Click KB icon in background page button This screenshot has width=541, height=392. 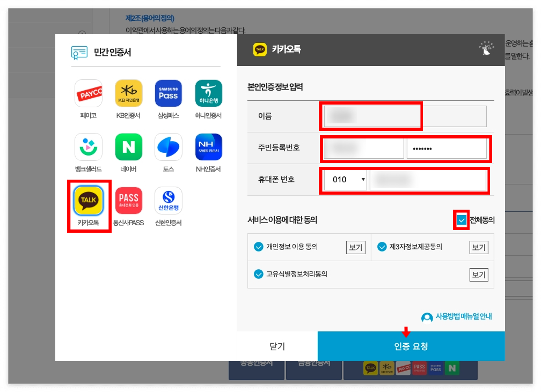tap(387, 368)
